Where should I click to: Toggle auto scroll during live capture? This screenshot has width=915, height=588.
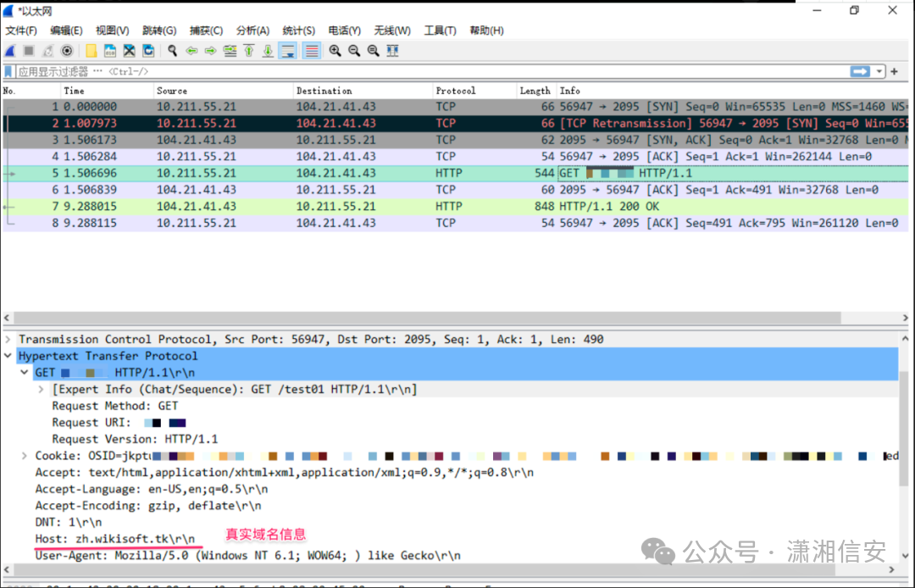(x=288, y=50)
